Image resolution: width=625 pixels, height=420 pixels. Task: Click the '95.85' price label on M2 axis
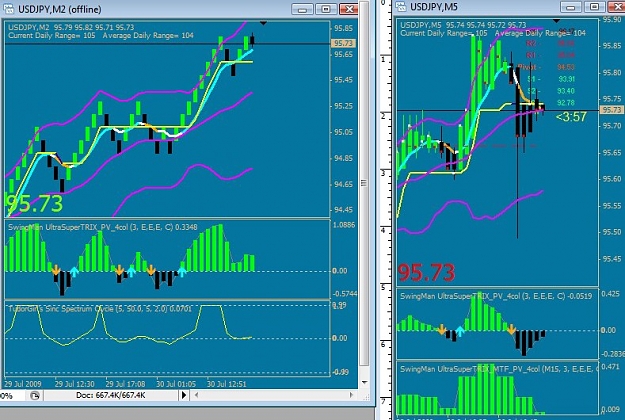click(343, 28)
